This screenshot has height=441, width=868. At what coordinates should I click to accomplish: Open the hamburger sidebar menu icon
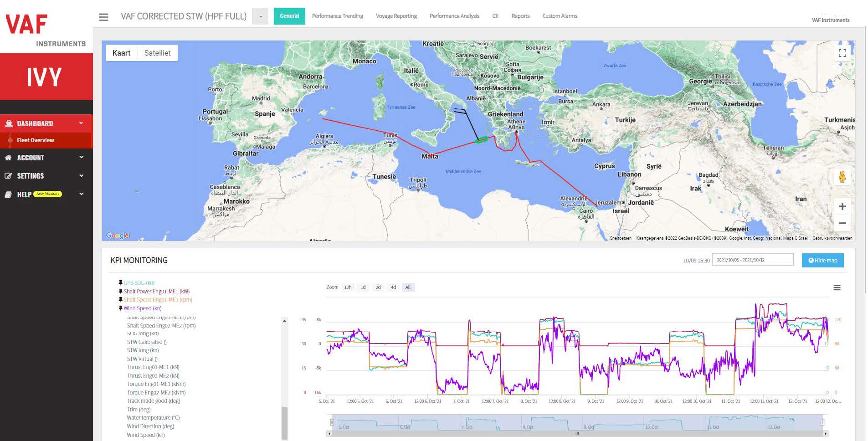coord(103,17)
